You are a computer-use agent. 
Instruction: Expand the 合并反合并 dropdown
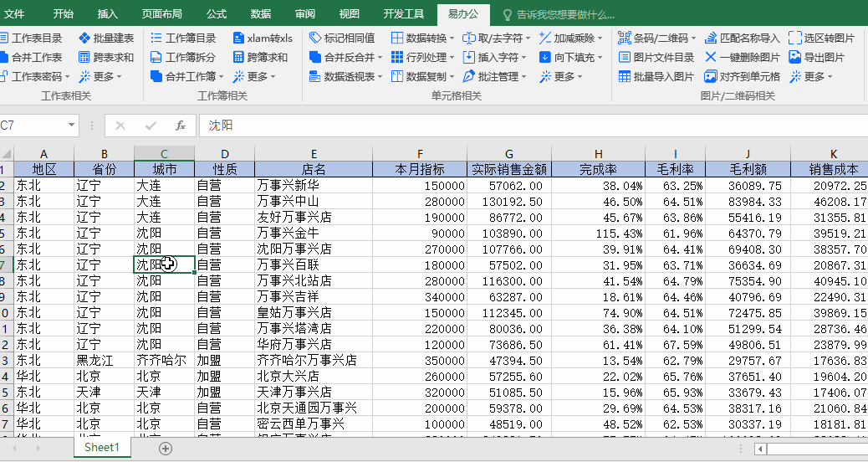point(380,57)
